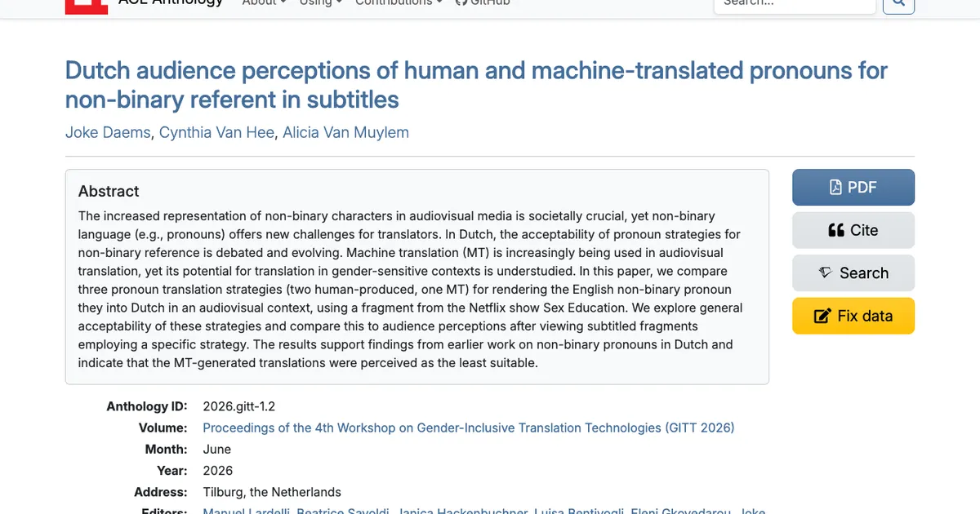The width and height of the screenshot is (980, 514).
Task: Click the GitHub icon in navbar
Action: coord(461,2)
